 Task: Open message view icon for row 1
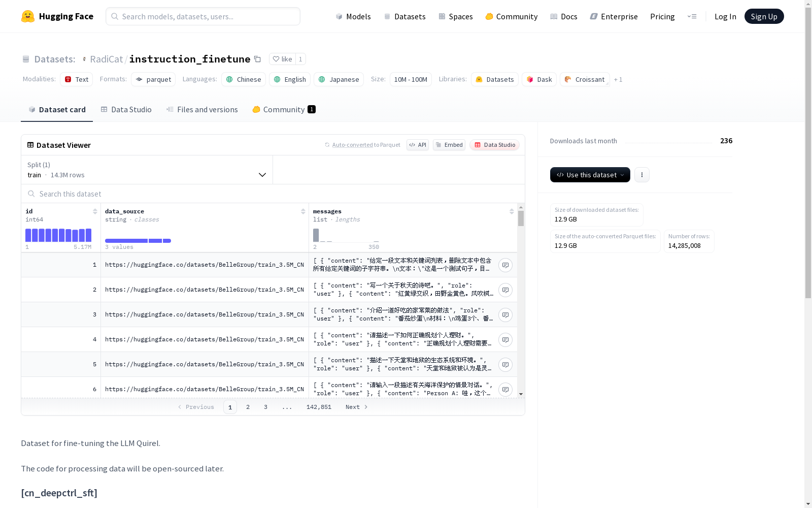point(505,265)
